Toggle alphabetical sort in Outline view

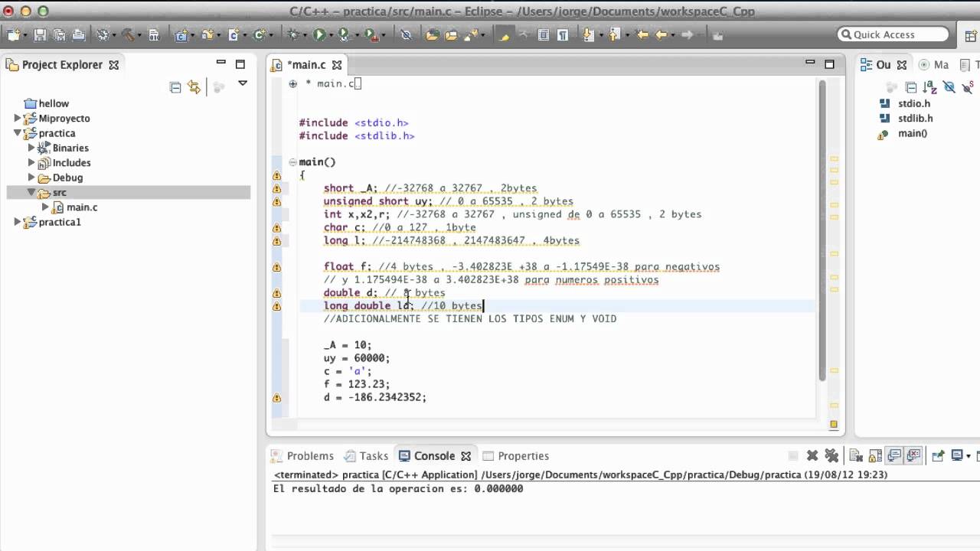(x=929, y=87)
